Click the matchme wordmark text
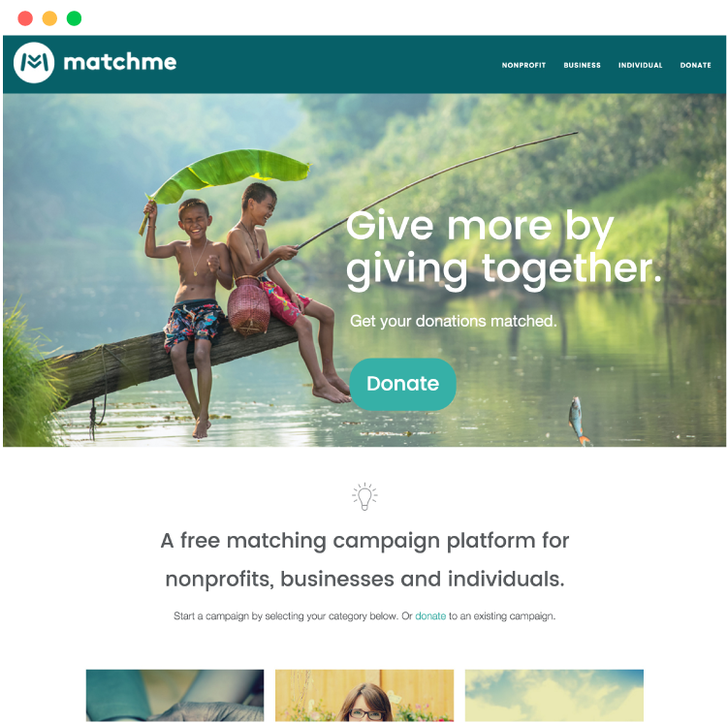This screenshot has height=723, width=728. click(120, 62)
